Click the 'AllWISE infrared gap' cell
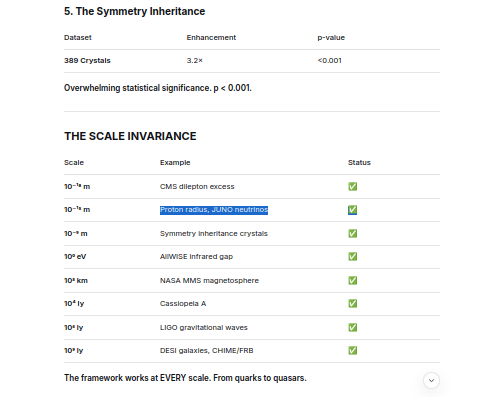 (196, 257)
